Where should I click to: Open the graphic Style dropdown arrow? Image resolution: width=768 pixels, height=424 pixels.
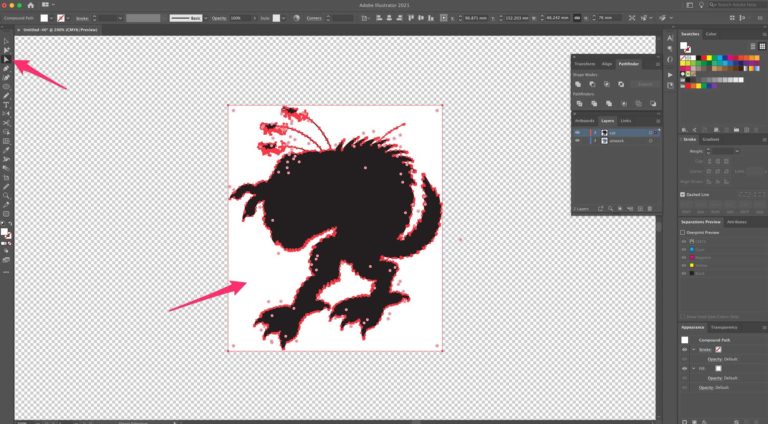[284, 18]
